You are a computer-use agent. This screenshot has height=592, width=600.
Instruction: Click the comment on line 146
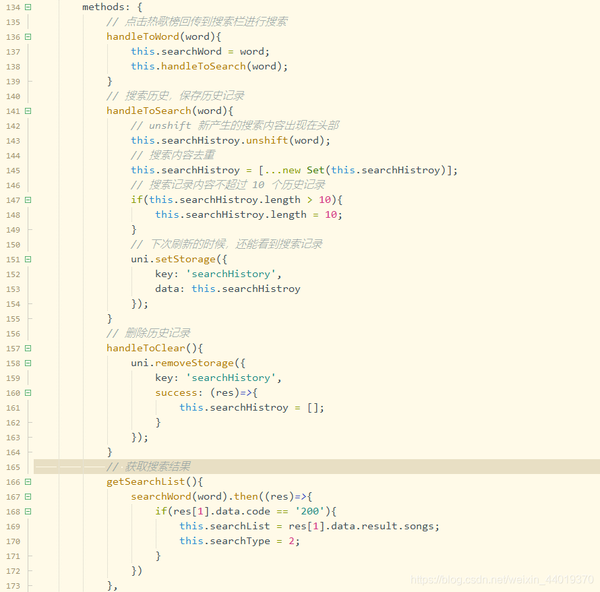point(228,185)
